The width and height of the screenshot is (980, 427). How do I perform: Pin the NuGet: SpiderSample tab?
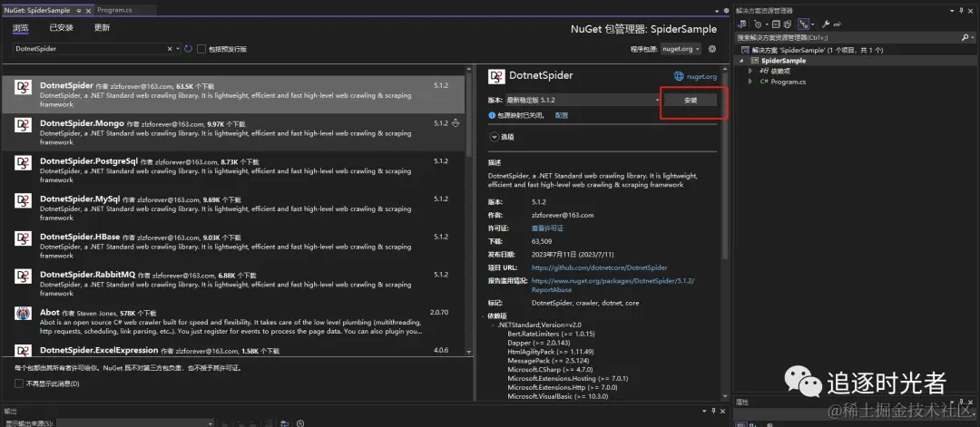pyautogui.click(x=79, y=11)
